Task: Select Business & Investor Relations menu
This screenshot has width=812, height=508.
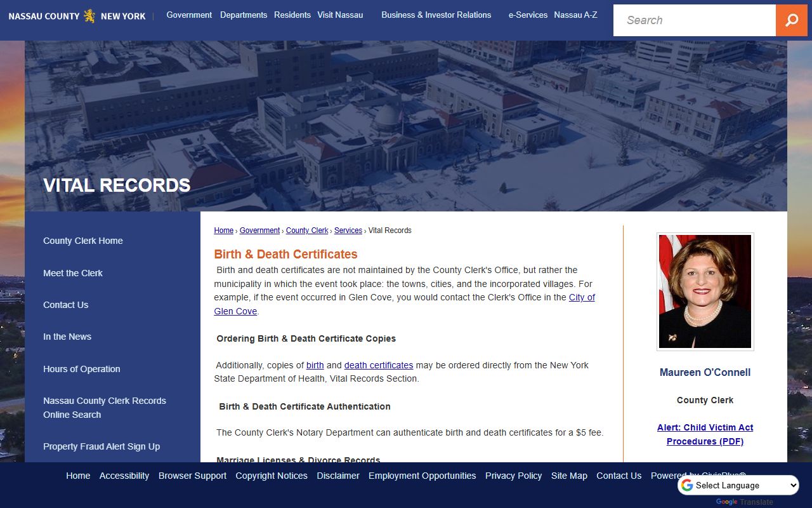Action: pyautogui.click(x=436, y=15)
